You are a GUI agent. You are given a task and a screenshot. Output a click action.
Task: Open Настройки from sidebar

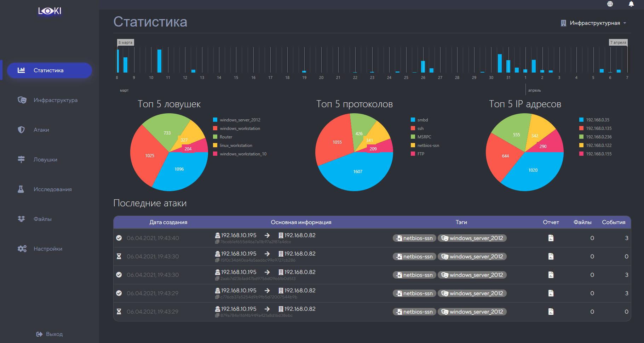(x=48, y=249)
